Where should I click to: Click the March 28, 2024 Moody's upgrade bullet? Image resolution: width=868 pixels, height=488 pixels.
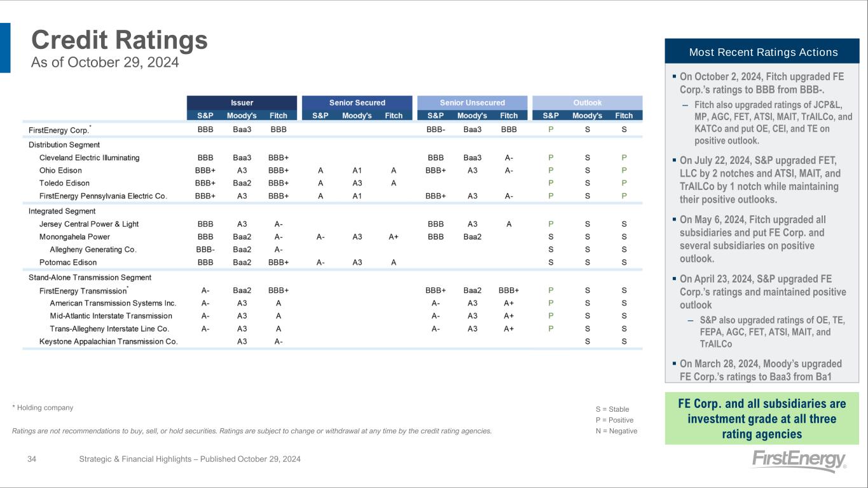click(762, 370)
